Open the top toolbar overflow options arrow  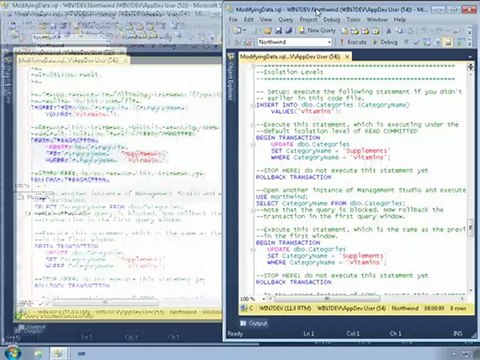[x=469, y=31]
